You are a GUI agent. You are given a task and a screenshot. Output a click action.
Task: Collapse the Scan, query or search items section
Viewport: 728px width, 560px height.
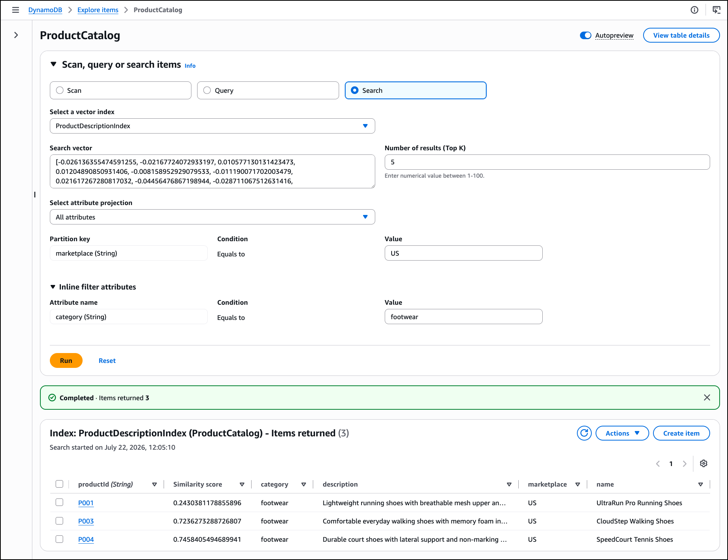click(53, 64)
